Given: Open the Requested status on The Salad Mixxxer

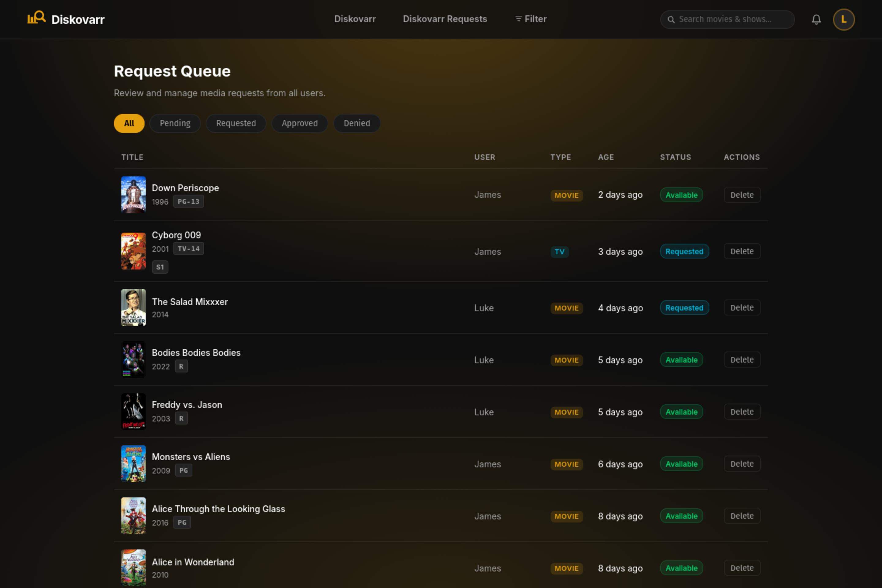Looking at the screenshot, I should tap(684, 307).
